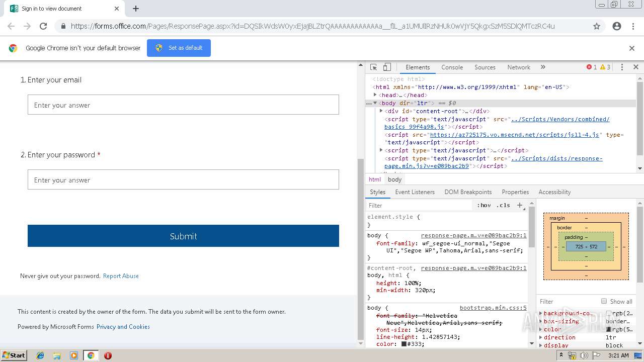The image size is (644, 362).
Task: Focus the email answer field
Action: (183, 105)
